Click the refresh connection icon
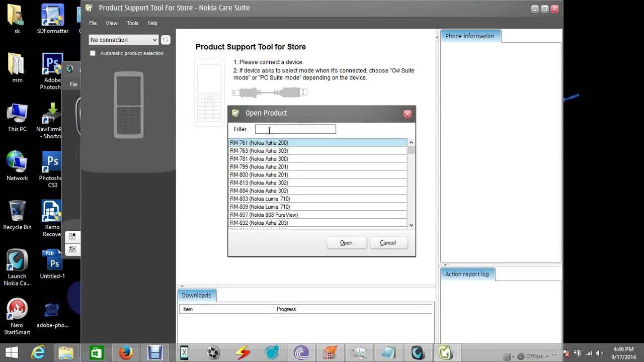Viewport: 644px width, 362px height. pyautogui.click(x=166, y=40)
